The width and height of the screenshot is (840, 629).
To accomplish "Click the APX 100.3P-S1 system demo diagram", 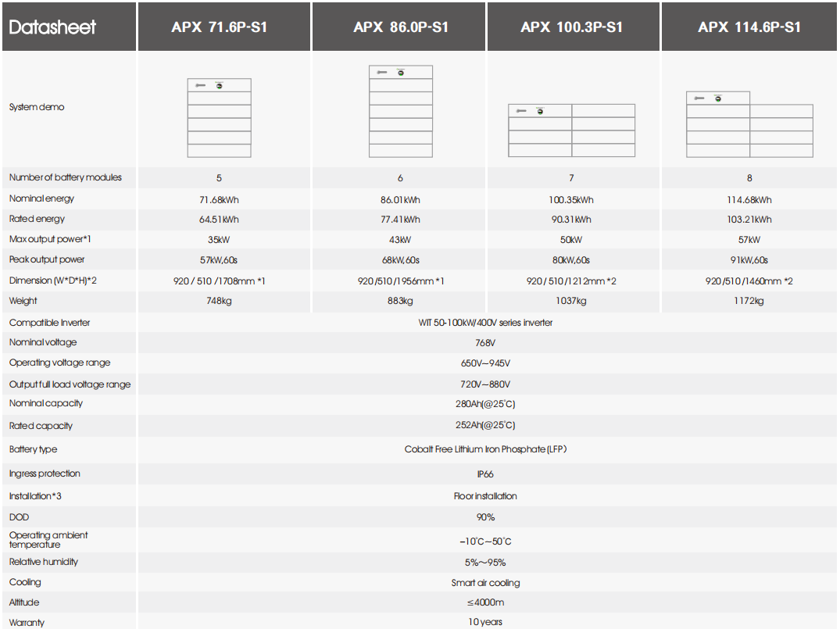I will [572, 130].
